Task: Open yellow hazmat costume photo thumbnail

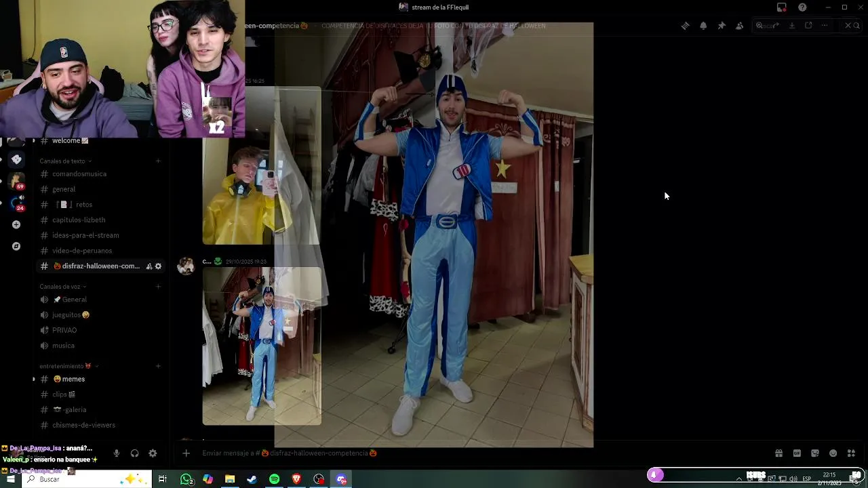Action: (x=262, y=166)
